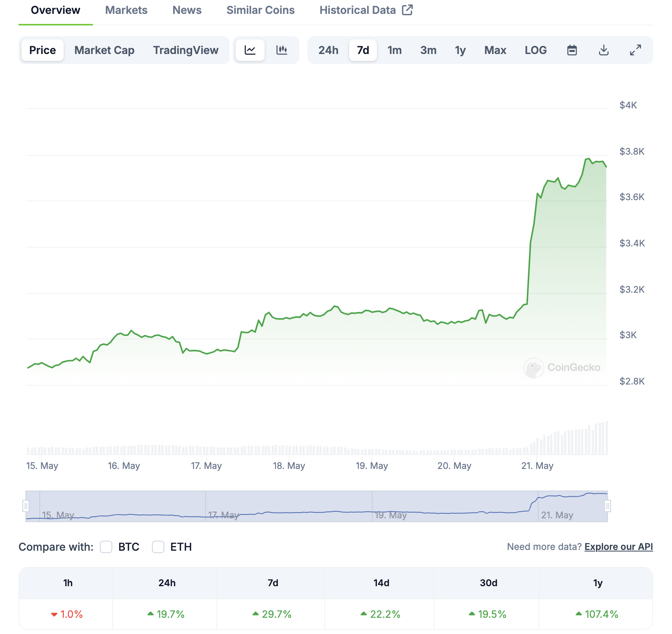Viewport: 672px width, 634px height.
Task: Download chart data icon
Action: 604,50
